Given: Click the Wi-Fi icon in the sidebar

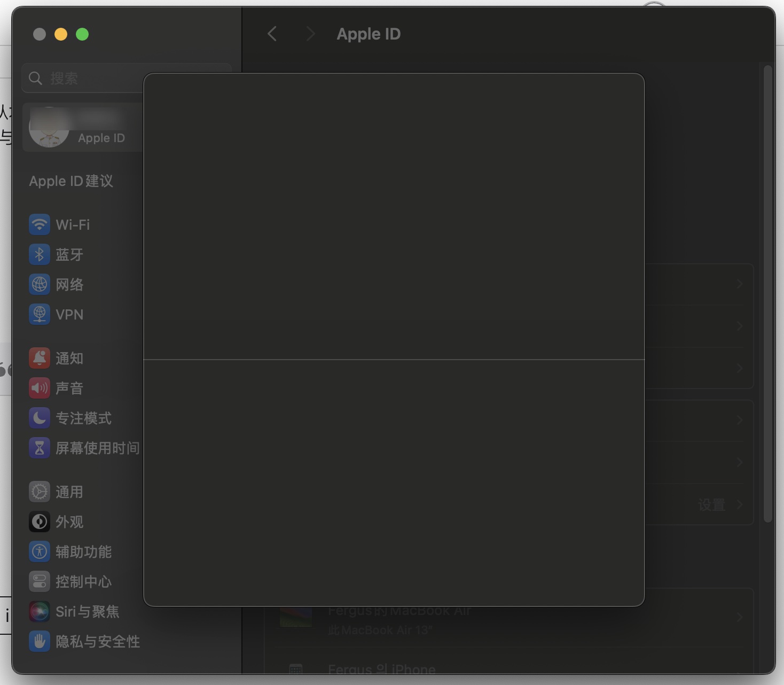Looking at the screenshot, I should point(39,224).
